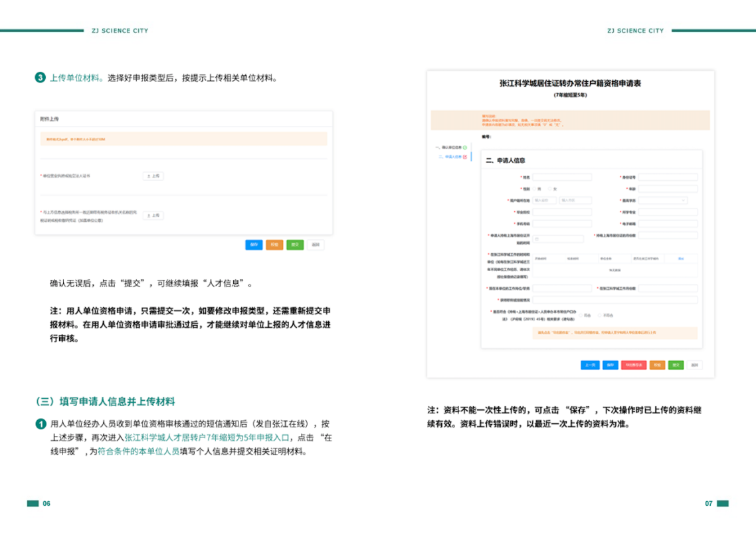Focus the 所学专业 major field

pyautogui.click(x=668, y=212)
